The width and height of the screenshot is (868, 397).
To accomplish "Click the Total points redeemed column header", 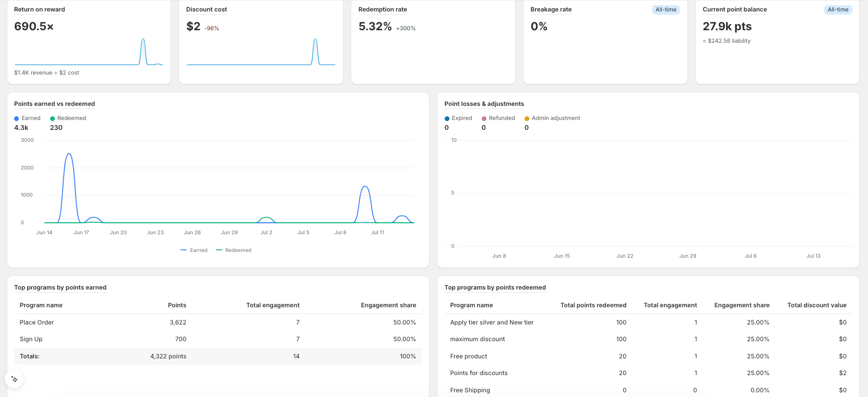I will pos(593,305).
